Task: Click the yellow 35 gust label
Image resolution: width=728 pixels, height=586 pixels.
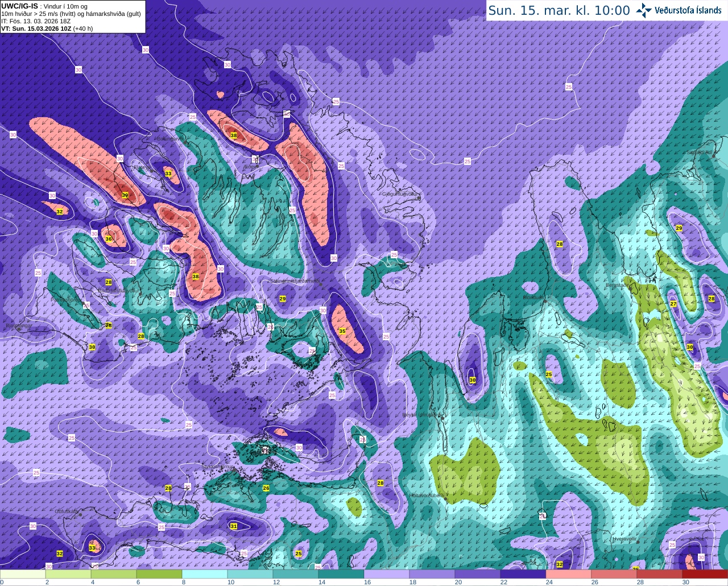Action: [342, 331]
